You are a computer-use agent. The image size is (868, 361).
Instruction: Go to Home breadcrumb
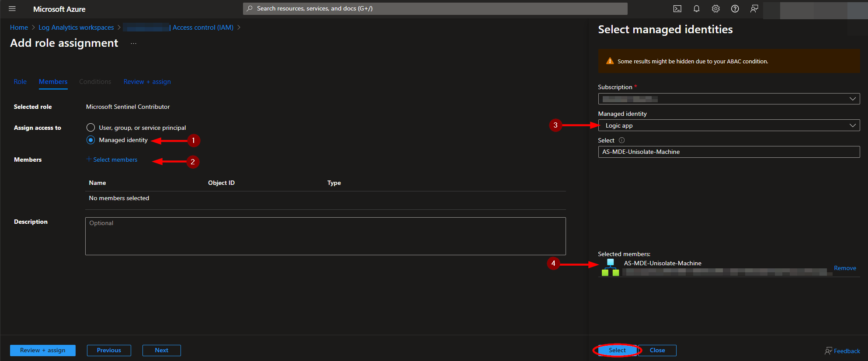click(x=19, y=28)
